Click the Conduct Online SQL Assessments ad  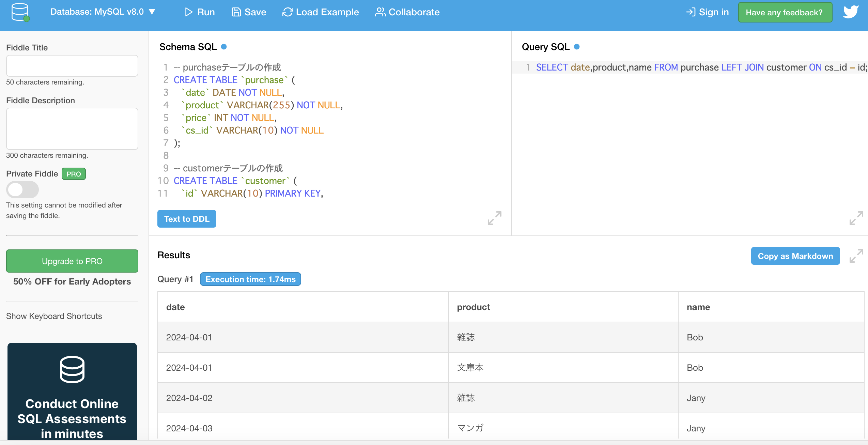point(72,391)
